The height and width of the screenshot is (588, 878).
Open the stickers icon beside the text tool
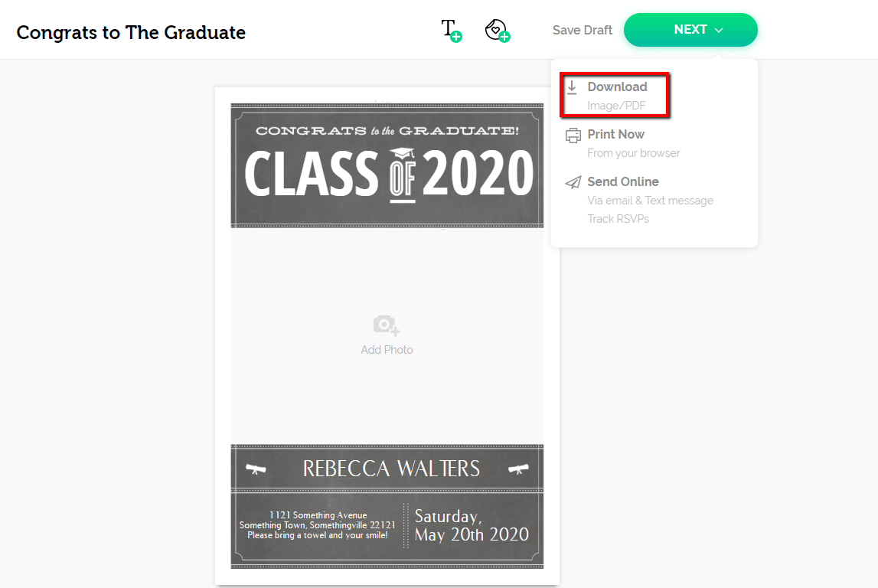[x=495, y=29]
